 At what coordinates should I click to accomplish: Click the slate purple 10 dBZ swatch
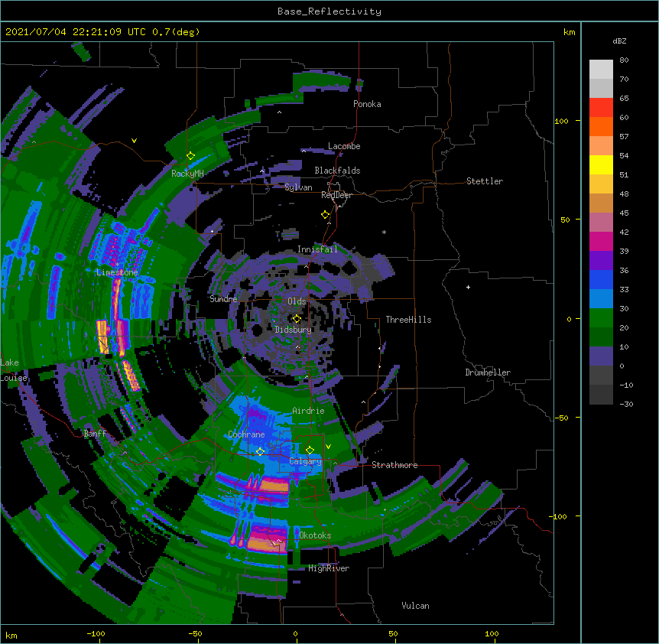click(x=601, y=356)
